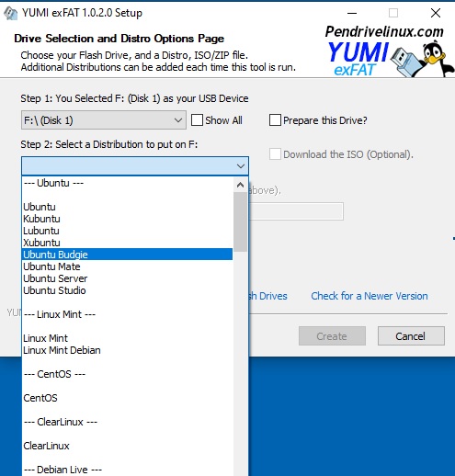Choose Linux Mint Debian distribution
Screen dimensions: 455x476
[x=128, y=350]
